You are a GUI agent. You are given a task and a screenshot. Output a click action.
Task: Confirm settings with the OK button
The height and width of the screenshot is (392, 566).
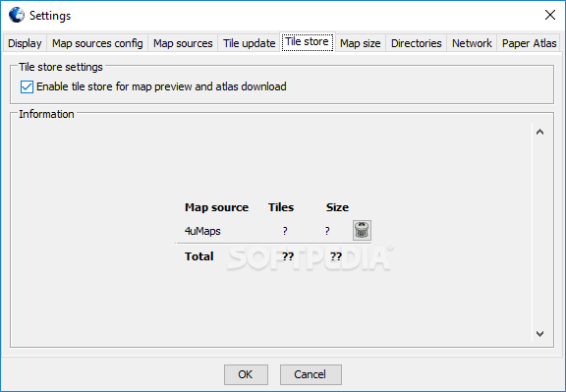(x=246, y=374)
